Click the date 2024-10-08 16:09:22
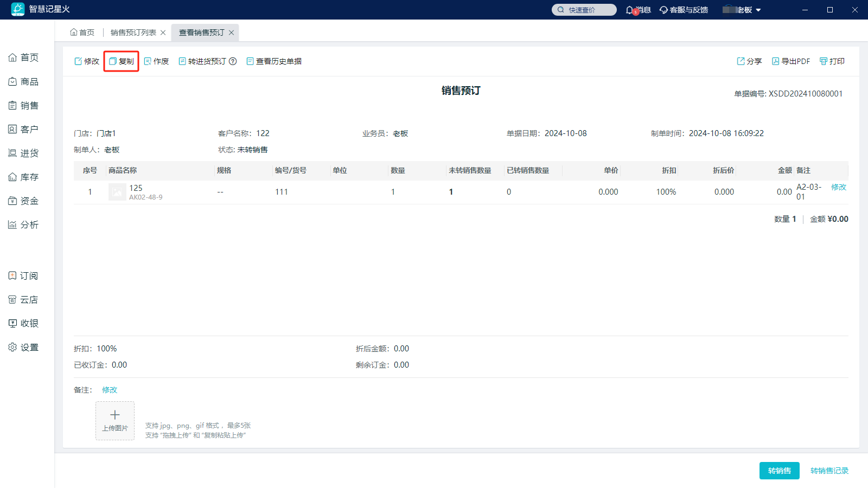The height and width of the screenshot is (488, 868). point(726,133)
